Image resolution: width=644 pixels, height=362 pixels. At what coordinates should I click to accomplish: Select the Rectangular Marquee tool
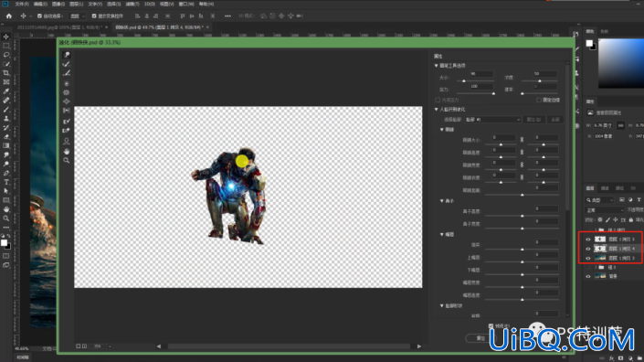click(6, 46)
